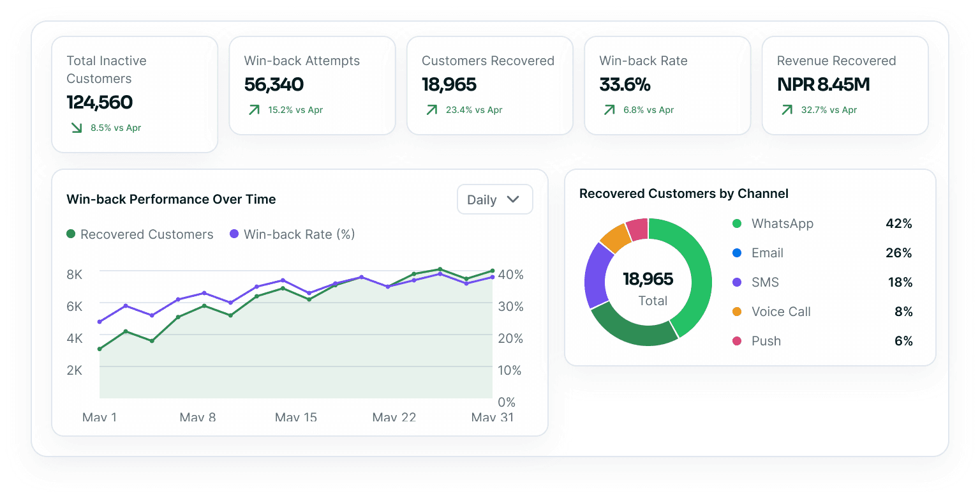
Task: Click the up-arrow trend icon under Customers Recovered
Action: [432, 110]
